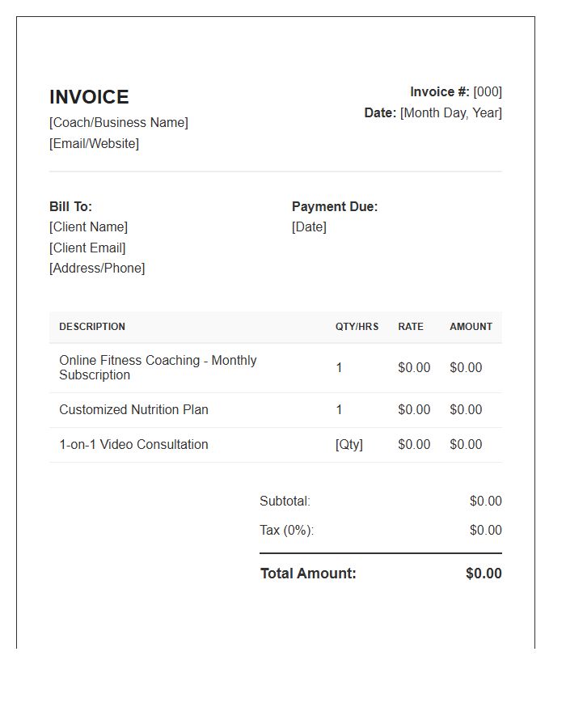Select the [Coach/Business Name] placeholder
This screenshot has width=566, height=728.
[x=119, y=123]
